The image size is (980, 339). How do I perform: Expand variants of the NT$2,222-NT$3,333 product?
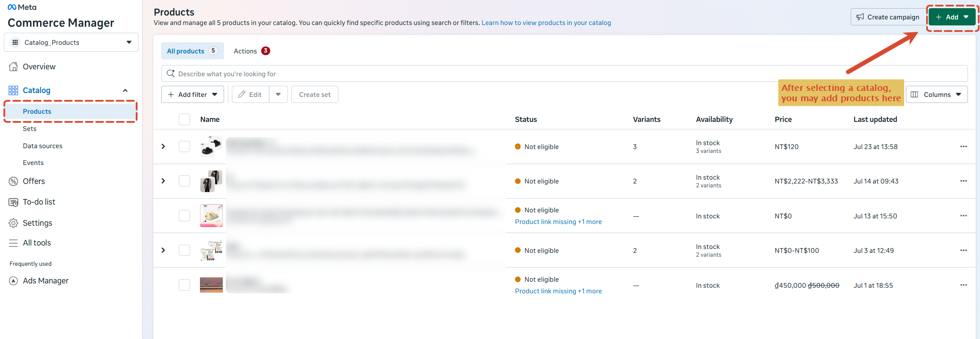pos(163,181)
